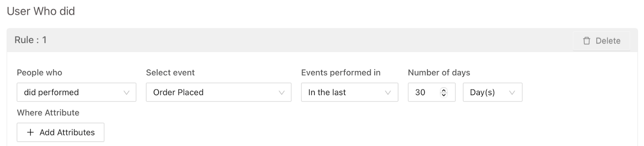Select the Day(s) unit dropdown
Screen dimensions: 644x146
(x=493, y=92)
